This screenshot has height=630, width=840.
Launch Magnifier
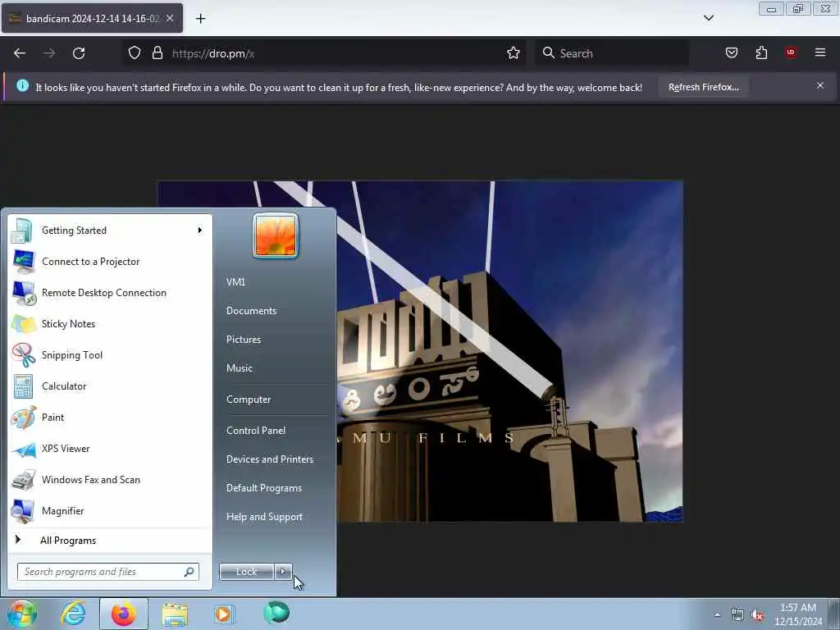(110, 510)
